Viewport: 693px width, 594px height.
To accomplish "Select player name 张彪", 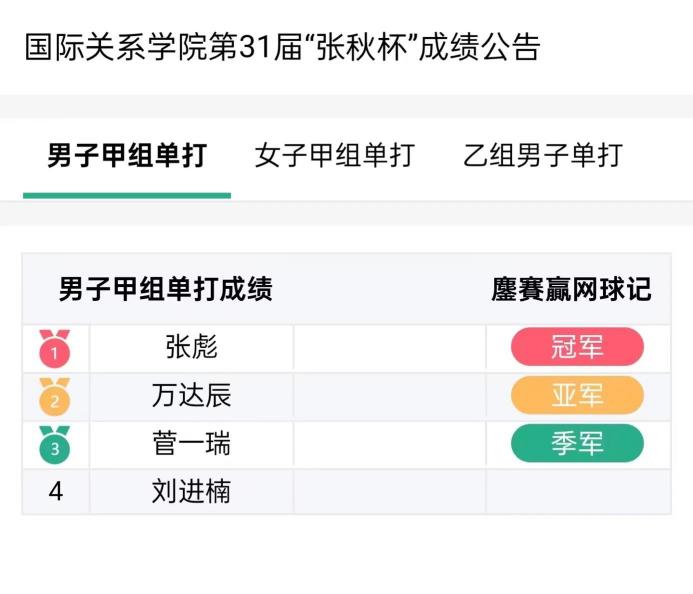I will (x=191, y=347).
